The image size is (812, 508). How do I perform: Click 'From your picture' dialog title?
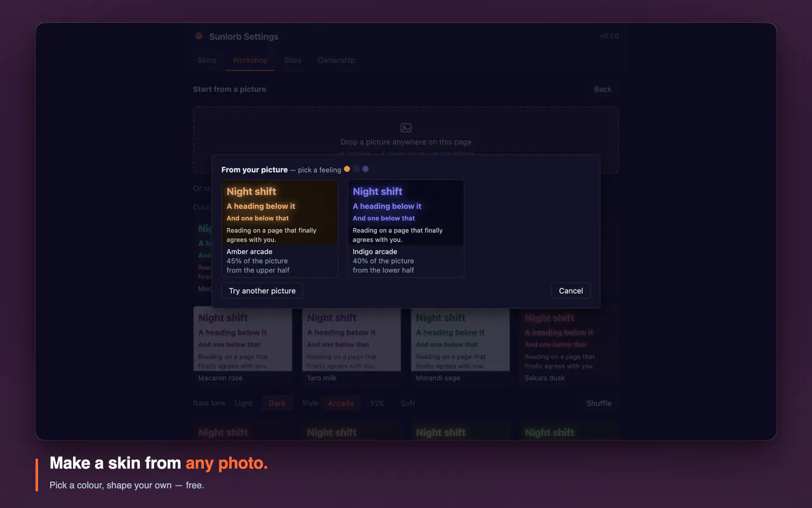254,170
